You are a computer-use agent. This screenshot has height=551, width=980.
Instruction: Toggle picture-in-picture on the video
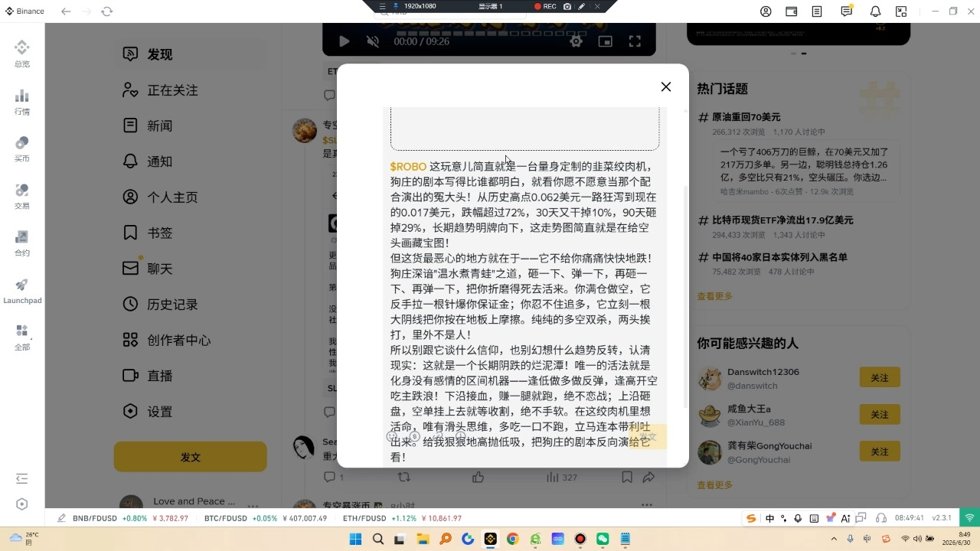tap(606, 41)
